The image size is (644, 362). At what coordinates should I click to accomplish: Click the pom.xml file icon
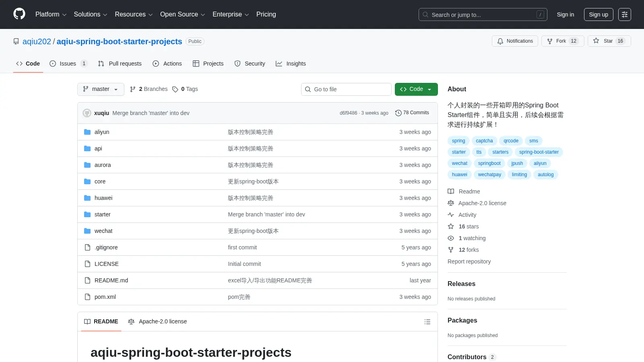point(87,297)
